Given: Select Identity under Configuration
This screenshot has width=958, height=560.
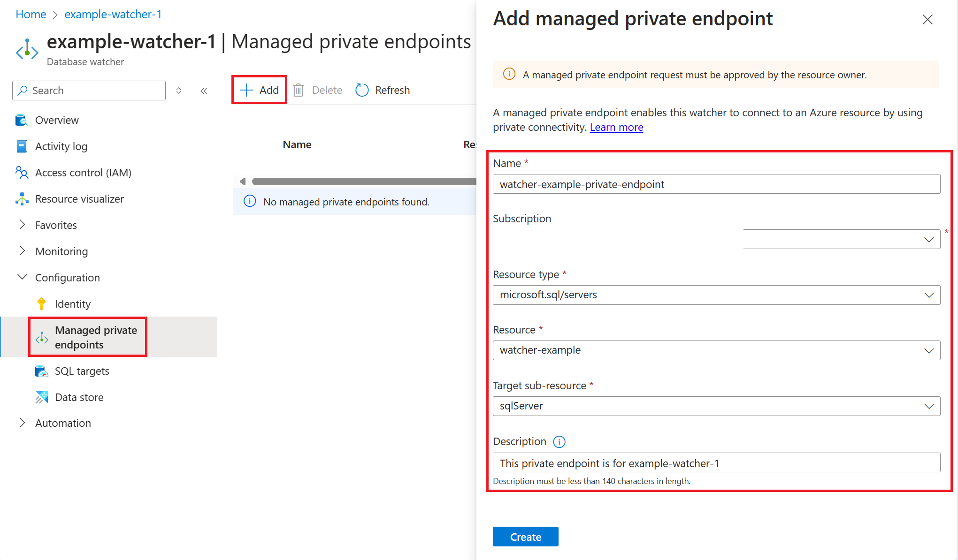Looking at the screenshot, I should [73, 303].
